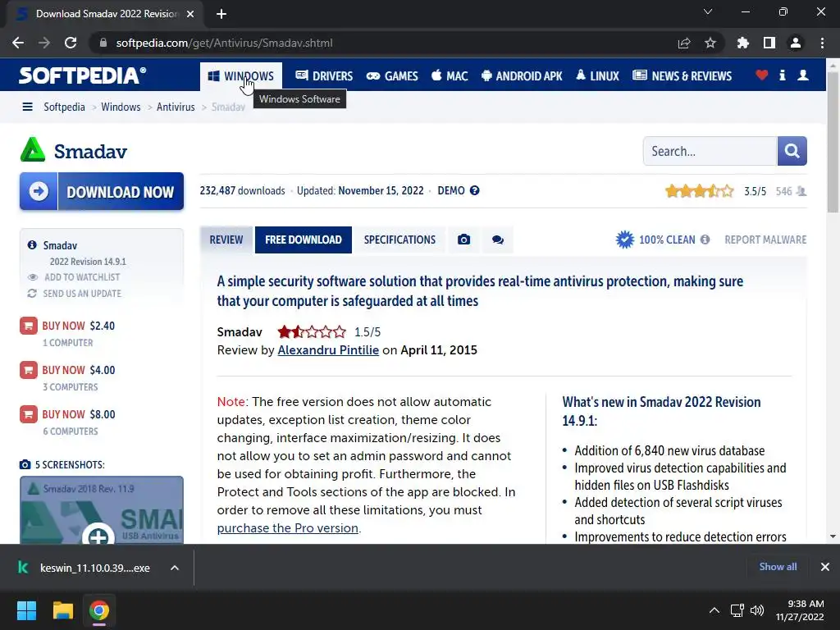
Task: Open the ANDROID APK menu
Action: [x=522, y=76]
